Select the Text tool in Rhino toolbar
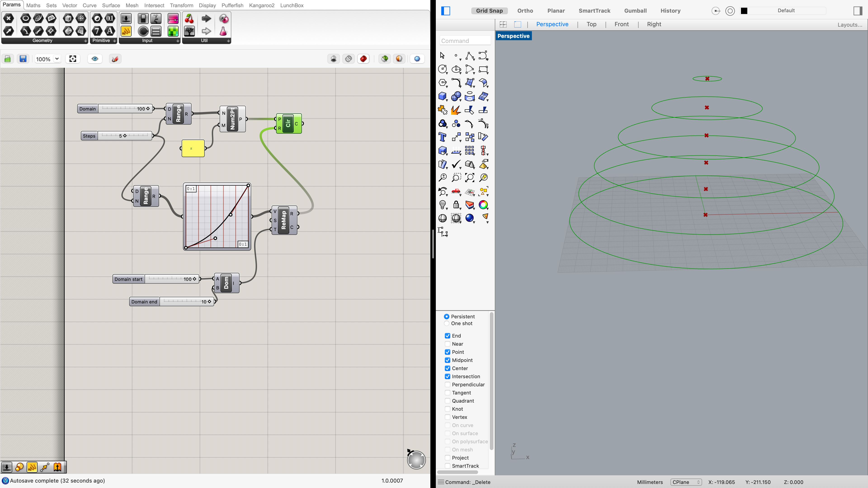Viewport: 868px width, 488px height. 442,137
